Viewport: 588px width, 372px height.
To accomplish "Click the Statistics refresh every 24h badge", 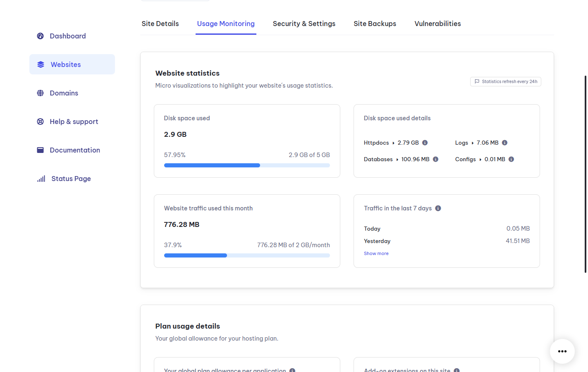I will [505, 81].
